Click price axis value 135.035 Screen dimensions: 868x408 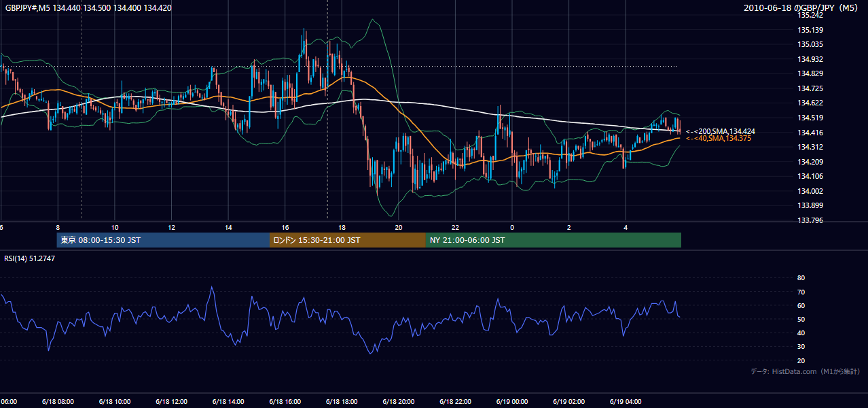[x=810, y=44]
